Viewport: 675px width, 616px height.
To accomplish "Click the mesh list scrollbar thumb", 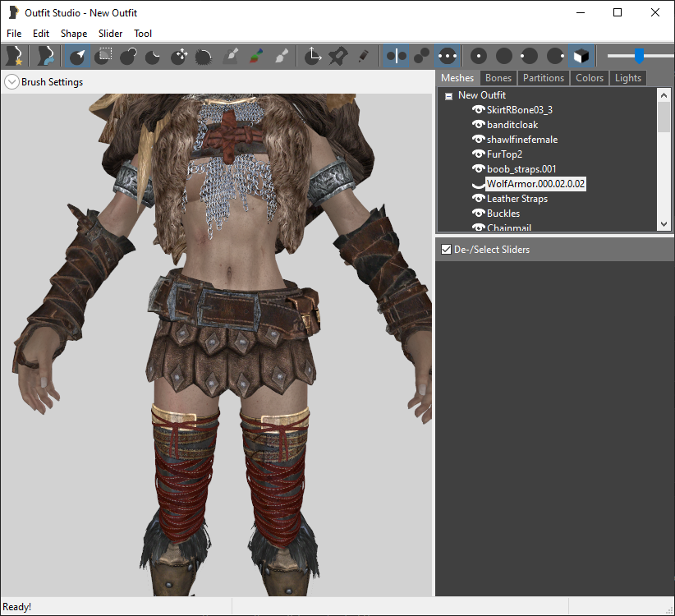I will click(x=664, y=117).
